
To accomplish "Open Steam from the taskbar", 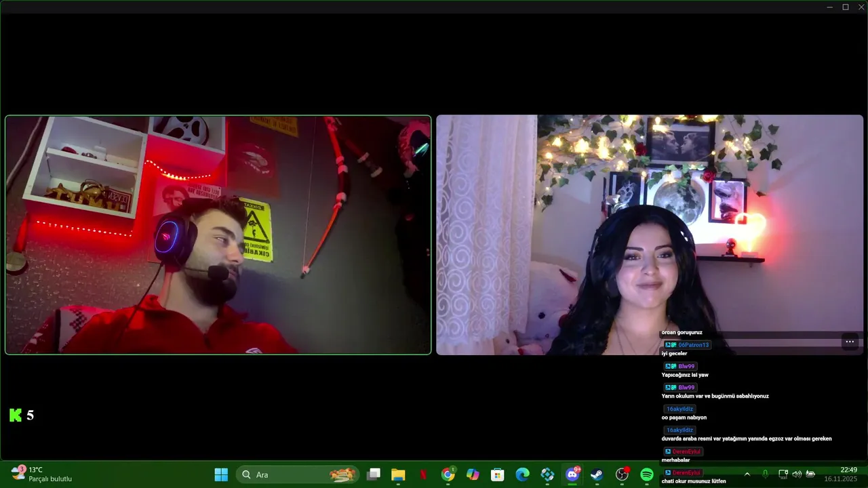I will click(597, 474).
